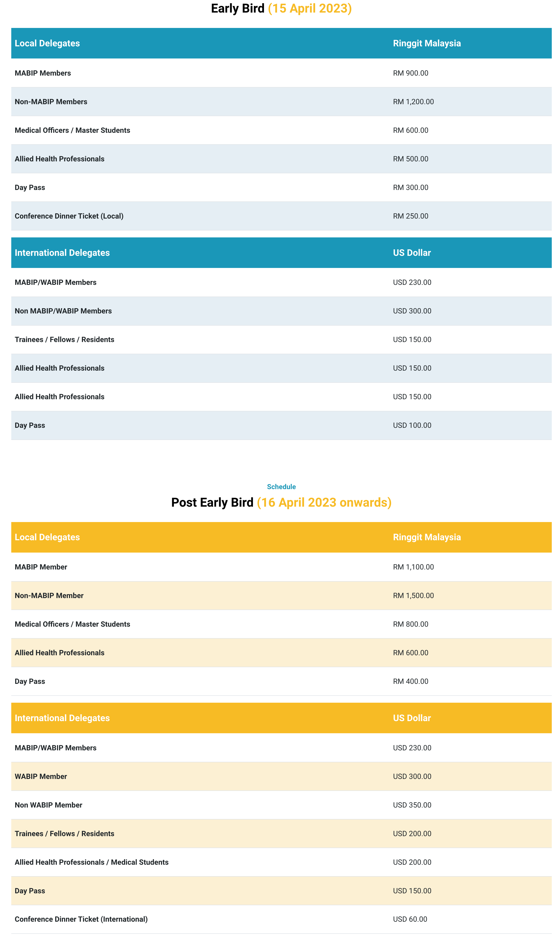The image size is (560, 944).
Task: Select the 'Non MABIP/WABIP Members' row label
Action: point(63,311)
